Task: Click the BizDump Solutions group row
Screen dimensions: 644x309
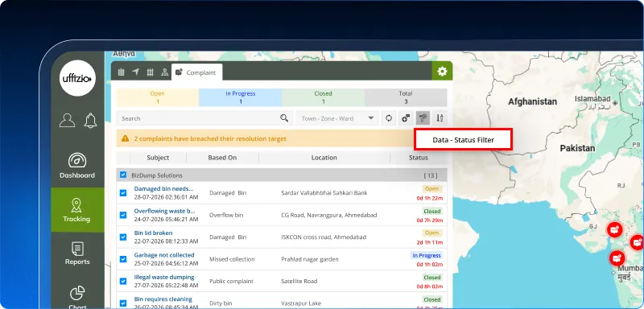Action: [x=282, y=175]
